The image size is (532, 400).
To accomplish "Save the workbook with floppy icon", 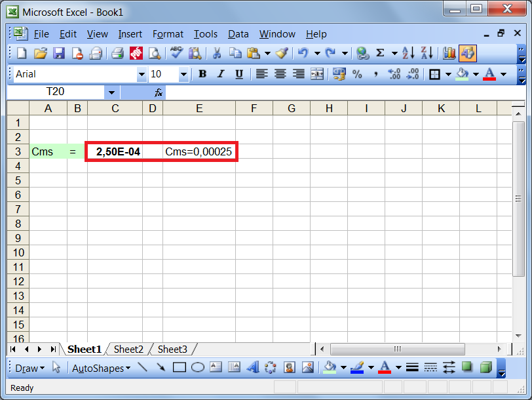I will 59,53.
